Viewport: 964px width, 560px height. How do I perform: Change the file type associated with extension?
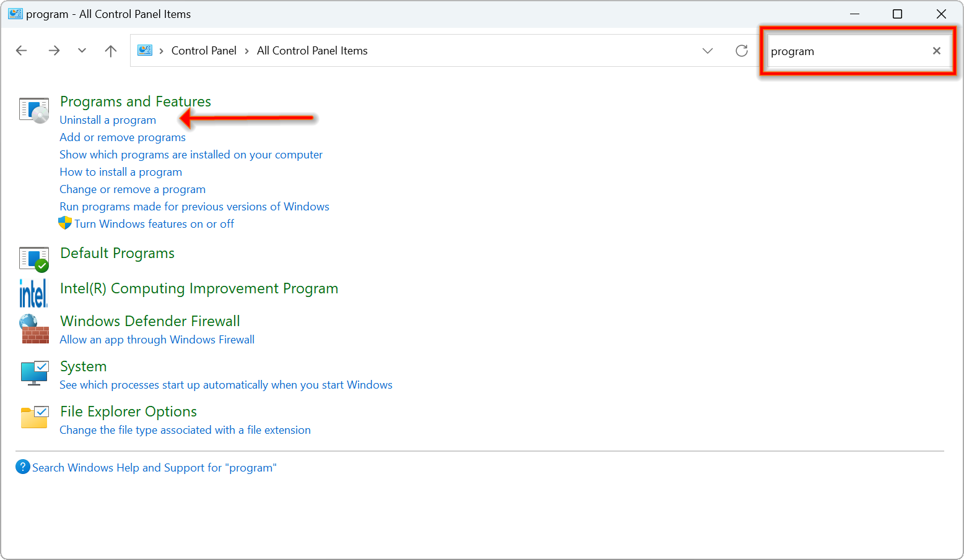click(185, 430)
